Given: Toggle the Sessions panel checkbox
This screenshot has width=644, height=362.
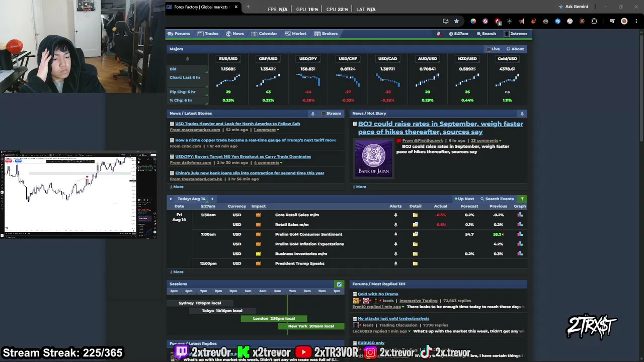Looking at the screenshot, I should click(x=339, y=284).
